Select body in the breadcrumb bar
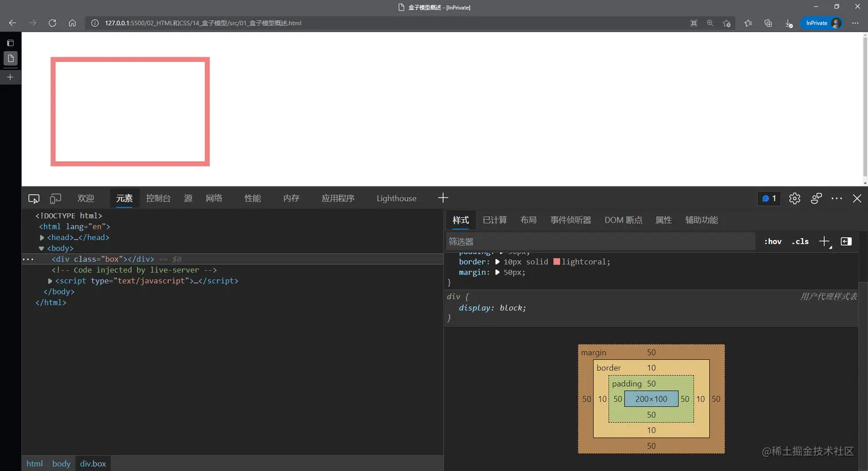 (x=61, y=464)
